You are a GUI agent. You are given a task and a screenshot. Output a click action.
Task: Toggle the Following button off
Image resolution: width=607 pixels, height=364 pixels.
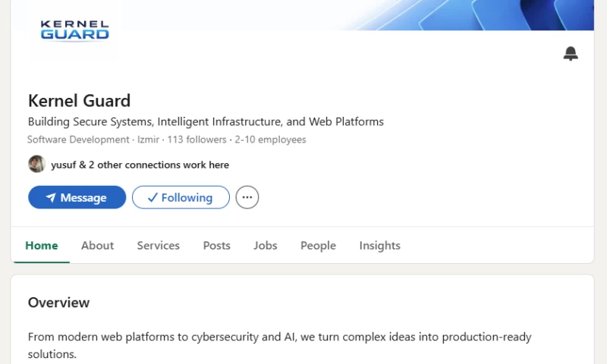181,197
